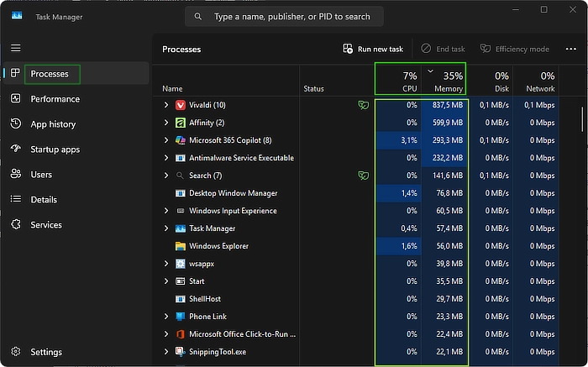Click the Users people icon
Image resolution: width=588 pixels, height=367 pixels.
pyautogui.click(x=16, y=174)
